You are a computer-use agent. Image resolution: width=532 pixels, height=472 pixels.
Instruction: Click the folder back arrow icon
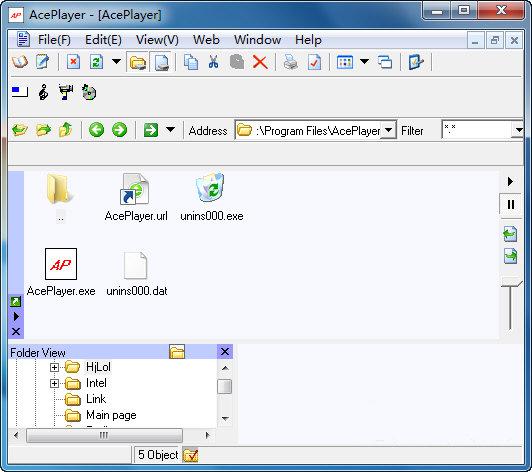20,130
